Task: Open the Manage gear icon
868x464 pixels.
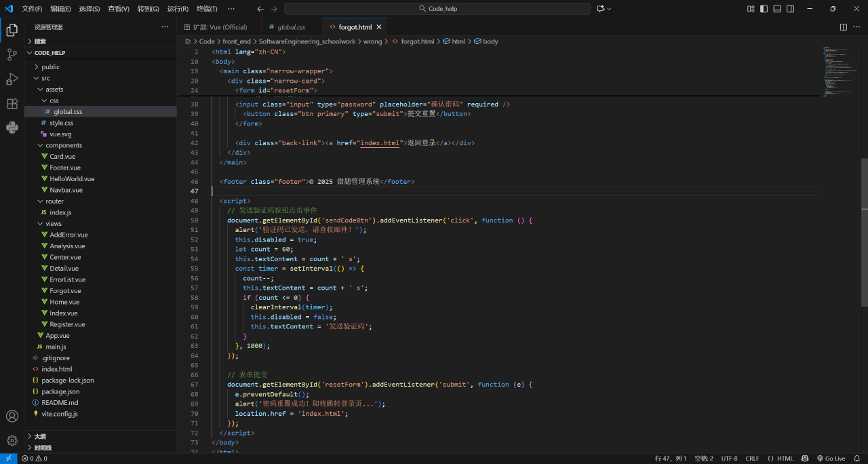Action: [x=12, y=440]
